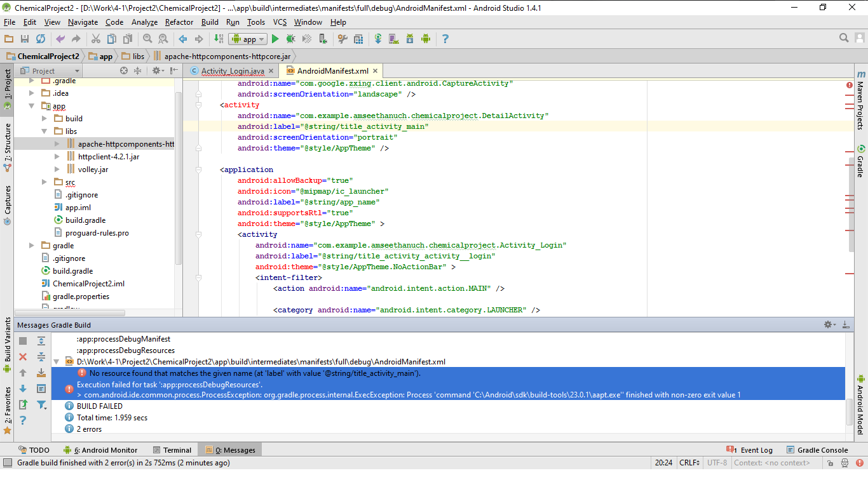
Task: Click the Make Project icon
Action: pos(219,39)
